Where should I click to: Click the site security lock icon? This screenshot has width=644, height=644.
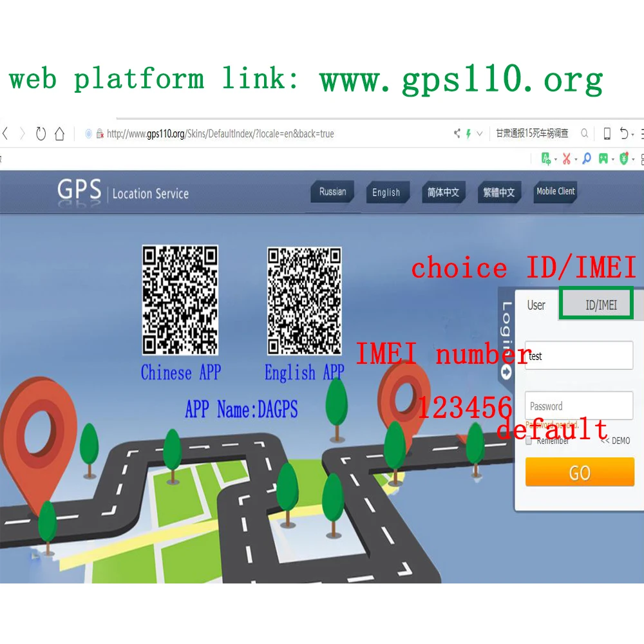click(100, 134)
